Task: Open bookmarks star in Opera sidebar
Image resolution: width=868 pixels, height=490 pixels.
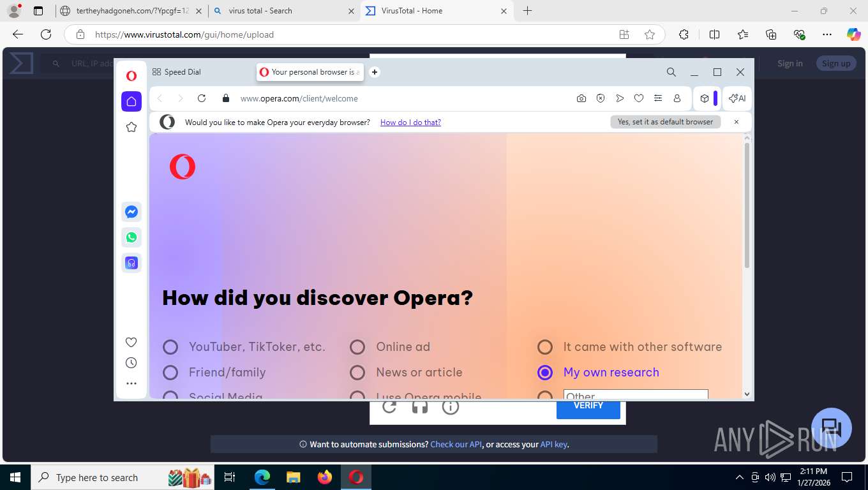Action: tap(131, 127)
